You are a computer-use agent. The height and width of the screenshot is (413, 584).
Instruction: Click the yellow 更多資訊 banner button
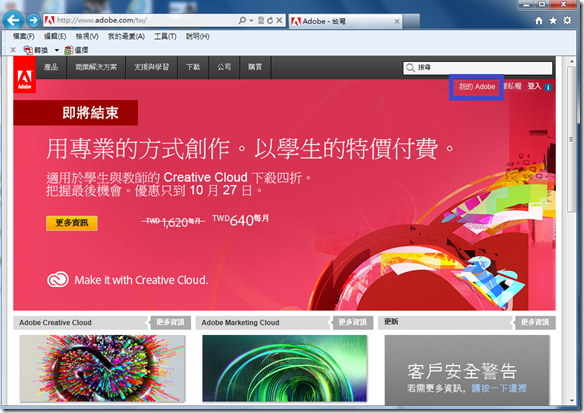pyautogui.click(x=72, y=223)
